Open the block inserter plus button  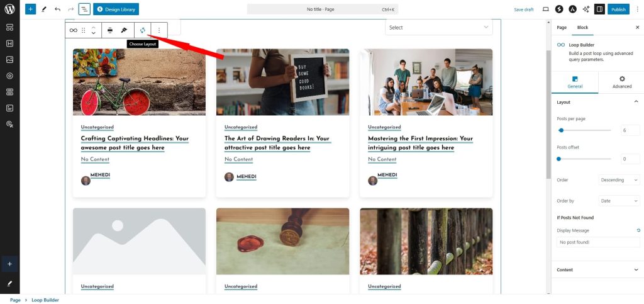(30, 9)
